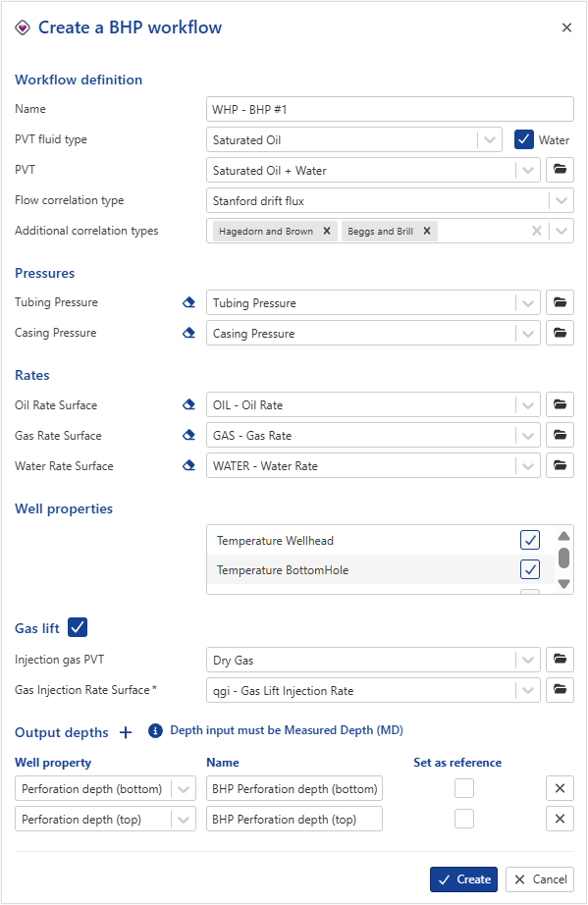Cancel the workflow creation
This screenshot has height=905, width=588.
pos(540,879)
